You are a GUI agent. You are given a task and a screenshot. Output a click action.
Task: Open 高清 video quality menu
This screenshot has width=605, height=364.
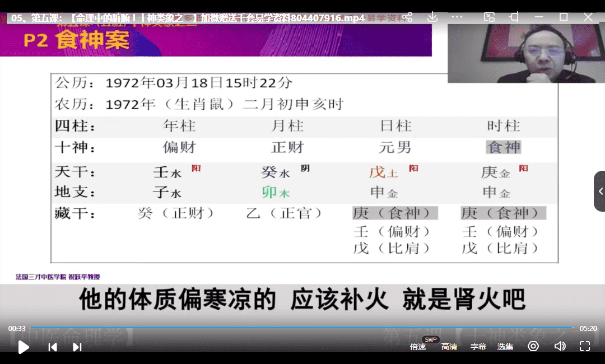(449, 347)
